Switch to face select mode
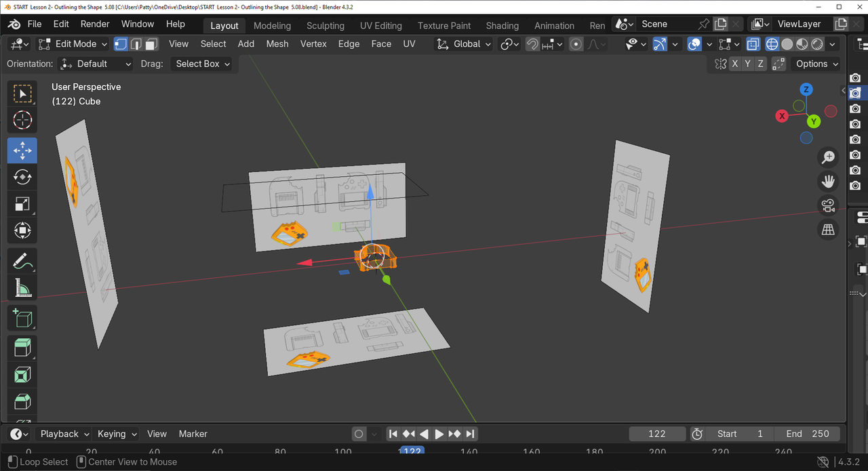Image resolution: width=868 pixels, height=471 pixels. coord(151,44)
